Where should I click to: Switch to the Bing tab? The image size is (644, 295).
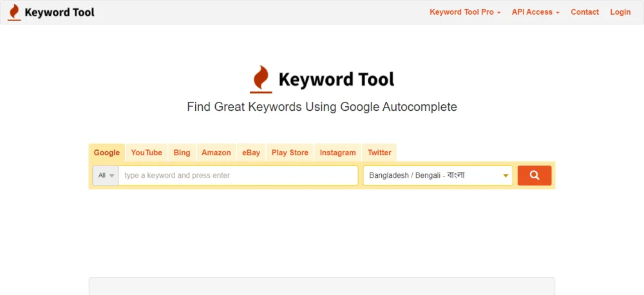click(x=182, y=153)
